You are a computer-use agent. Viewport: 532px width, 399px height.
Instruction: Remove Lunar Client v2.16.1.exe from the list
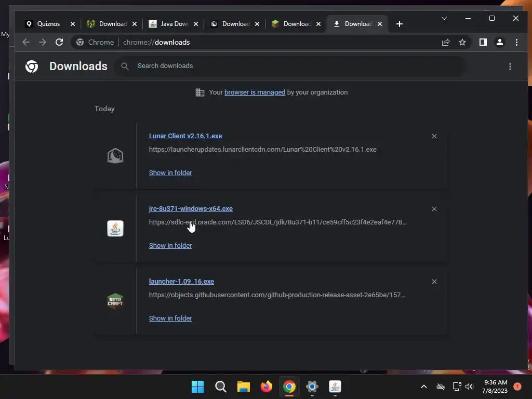434,136
